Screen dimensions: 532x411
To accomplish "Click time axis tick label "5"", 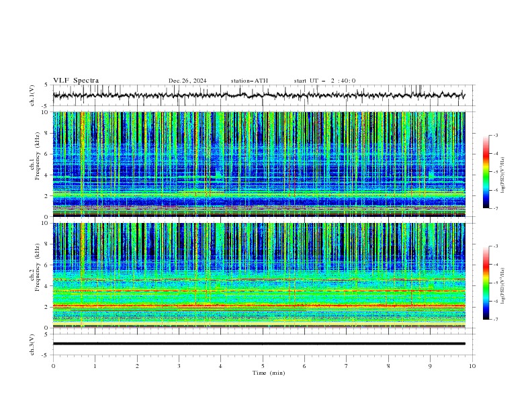I will [263, 366].
